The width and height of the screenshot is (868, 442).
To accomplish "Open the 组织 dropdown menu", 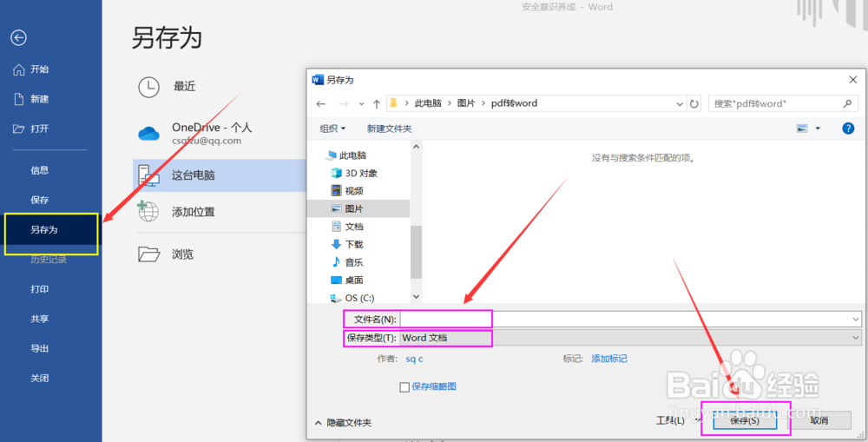I will (x=332, y=129).
